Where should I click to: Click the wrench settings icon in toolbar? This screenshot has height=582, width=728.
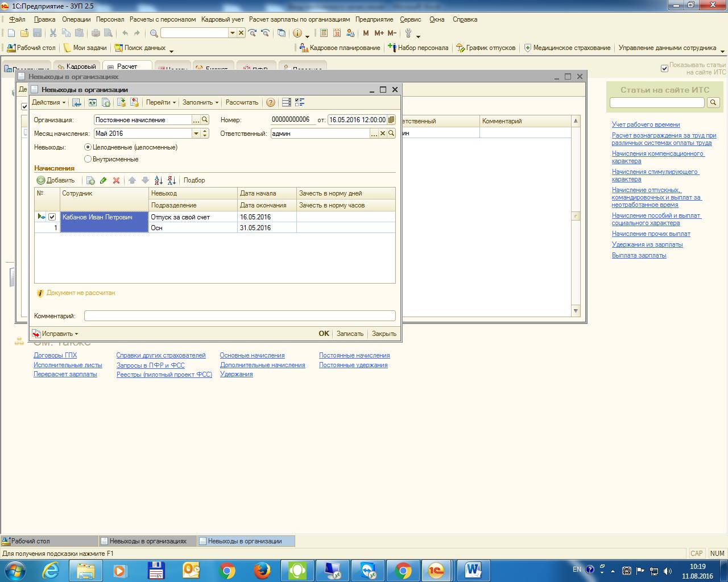point(408,33)
